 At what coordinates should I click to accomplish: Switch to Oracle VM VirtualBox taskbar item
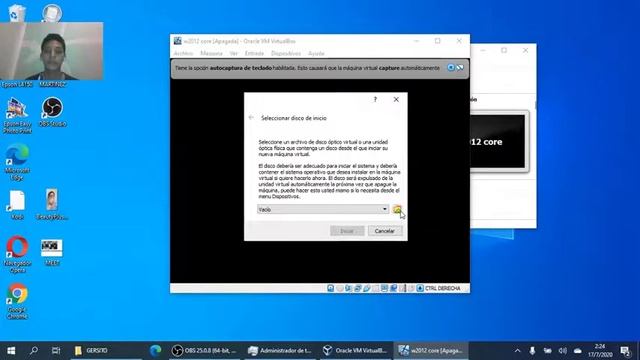click(x=356, y=351)
